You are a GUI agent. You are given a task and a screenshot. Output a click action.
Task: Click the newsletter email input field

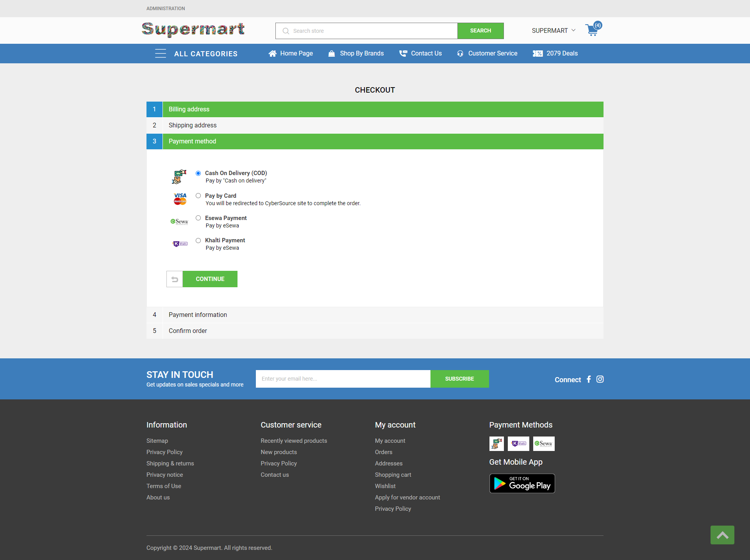[x=343, y=379]
